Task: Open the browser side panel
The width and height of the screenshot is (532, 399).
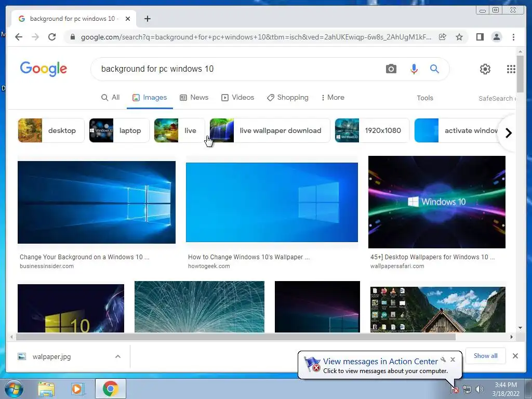Action: (480, 37)
